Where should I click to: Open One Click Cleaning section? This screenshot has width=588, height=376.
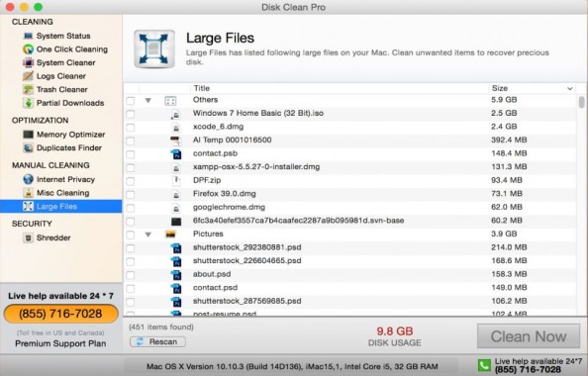click(x=72, y=49)
